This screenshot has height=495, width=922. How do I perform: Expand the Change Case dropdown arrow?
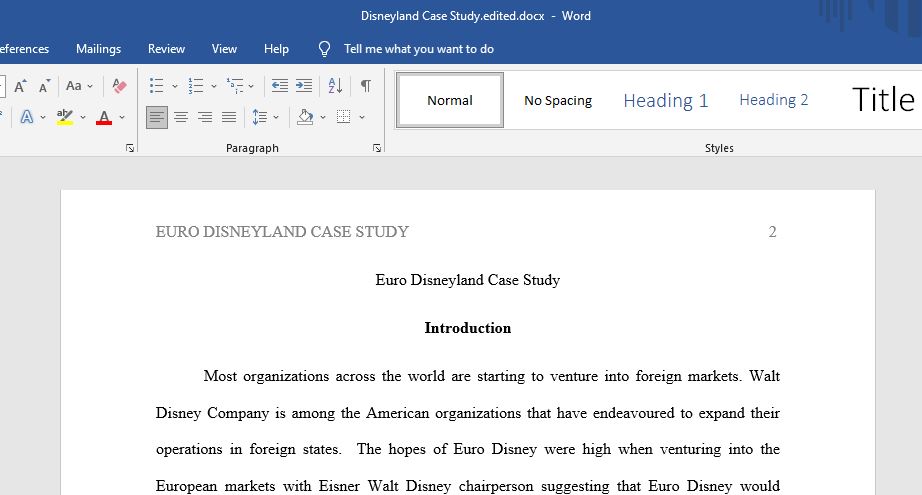point(90,86)
